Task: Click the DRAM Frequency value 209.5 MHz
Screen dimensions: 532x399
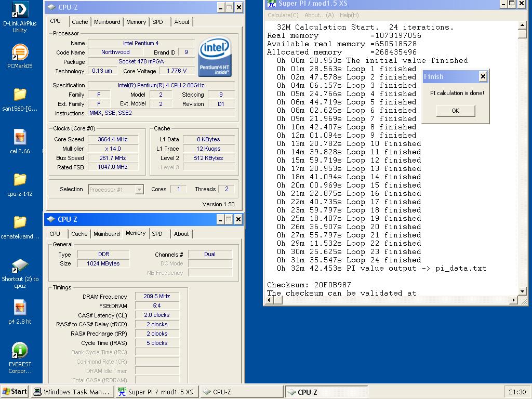Action: 157,296
